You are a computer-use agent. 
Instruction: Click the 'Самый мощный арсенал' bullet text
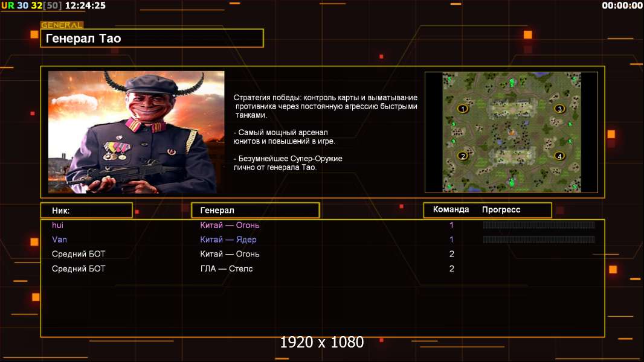pos(284,137)
